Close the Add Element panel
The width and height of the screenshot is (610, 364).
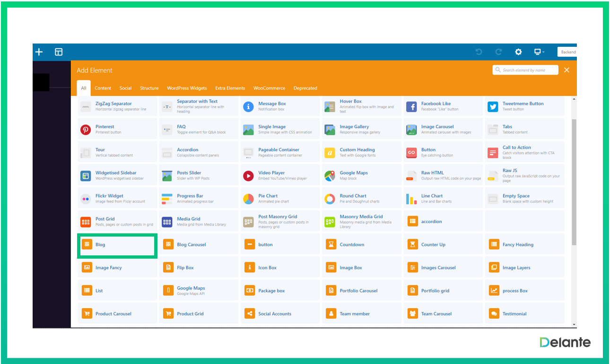pyautogui.click(x=566, y=70)
